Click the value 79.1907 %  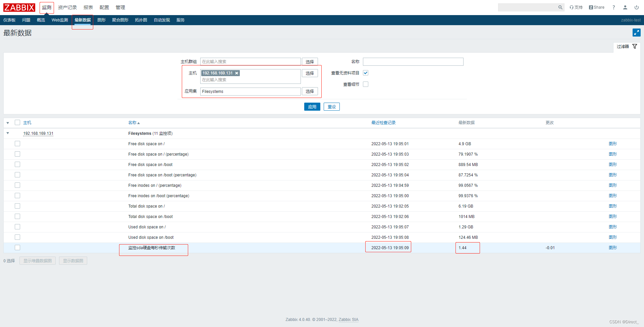click(x=468, y=154)
